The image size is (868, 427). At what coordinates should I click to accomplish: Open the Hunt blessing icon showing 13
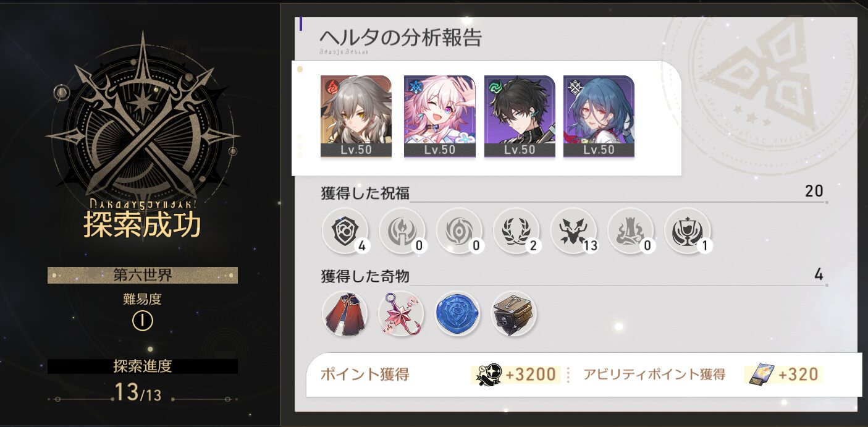pyautogui.click(x=573, y=230)
